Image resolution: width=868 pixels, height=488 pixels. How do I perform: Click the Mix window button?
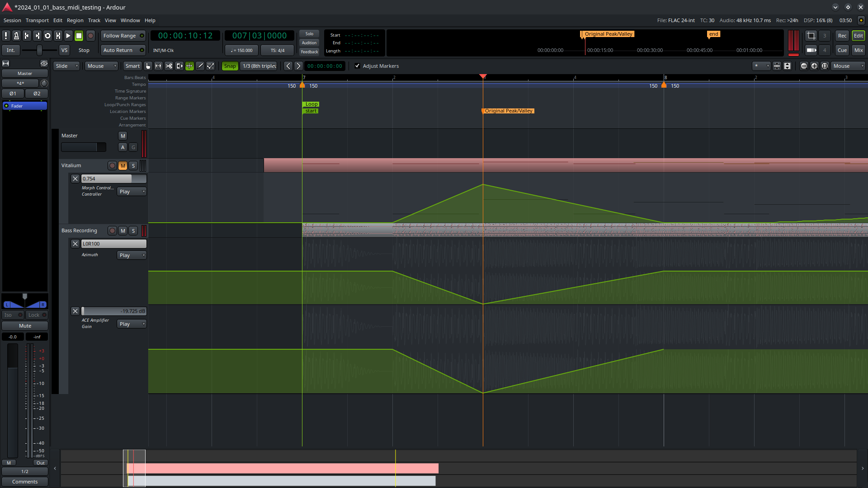pos(858,50)
